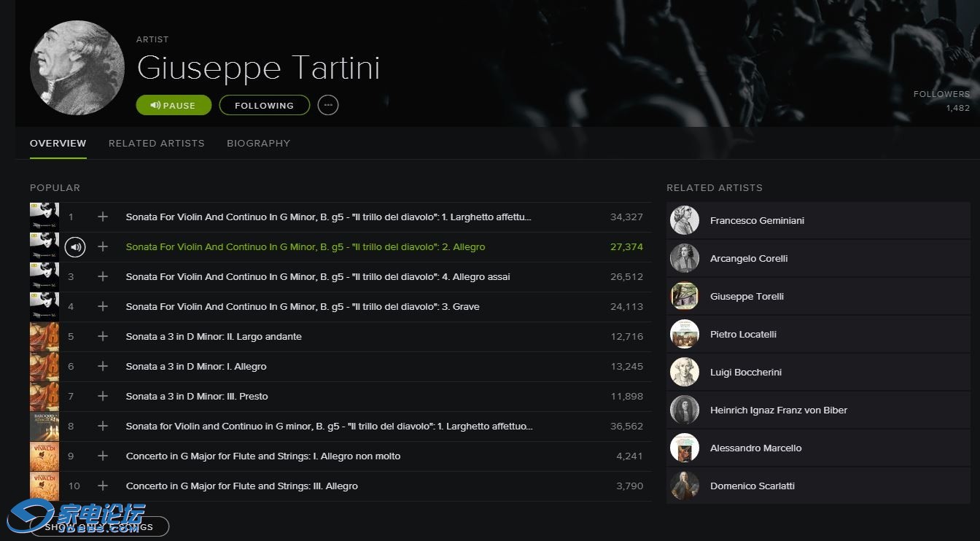Open the BIOGRAPHY tab

tap(258, 143)
